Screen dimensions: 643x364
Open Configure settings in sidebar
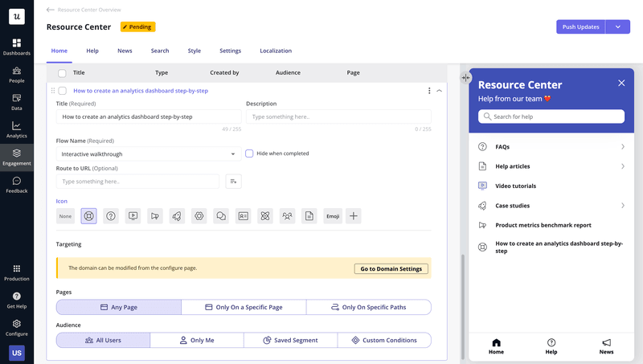click(16, 328)
